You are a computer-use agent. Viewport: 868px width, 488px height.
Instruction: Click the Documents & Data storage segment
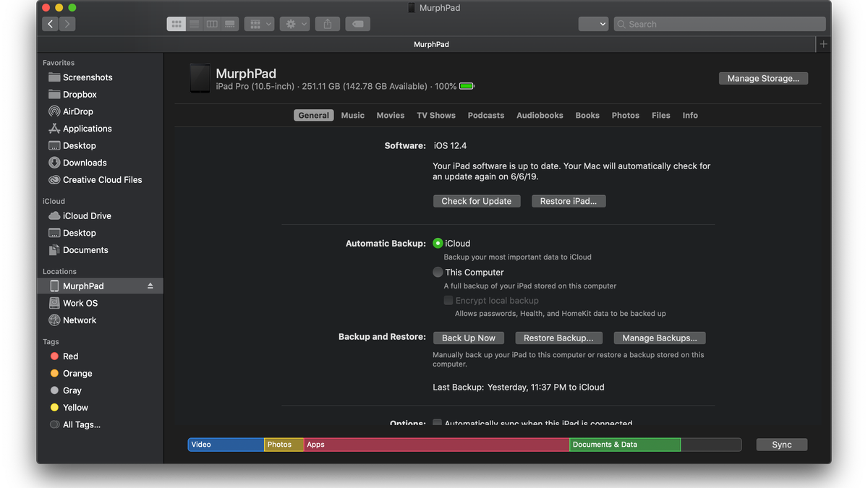[625, 445]
